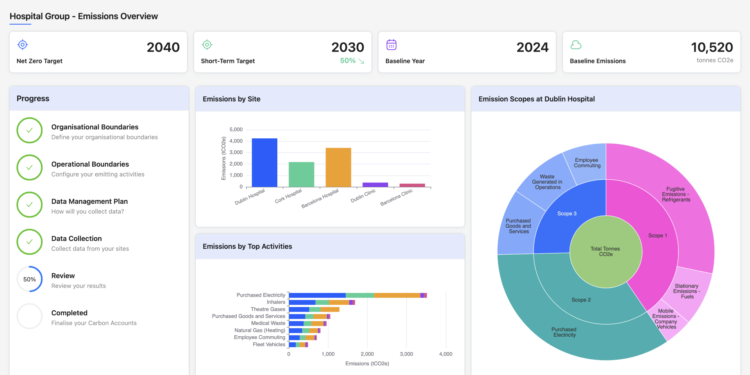Click the Barcelona Hospital orange bar
This screenshot has width=750, height=375.
[x=339, y=167]
